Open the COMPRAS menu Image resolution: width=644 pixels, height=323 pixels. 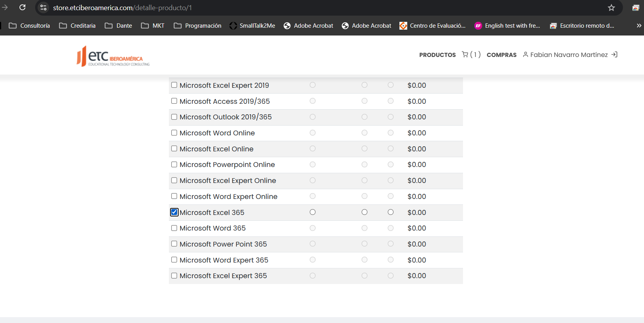(502, 55)
